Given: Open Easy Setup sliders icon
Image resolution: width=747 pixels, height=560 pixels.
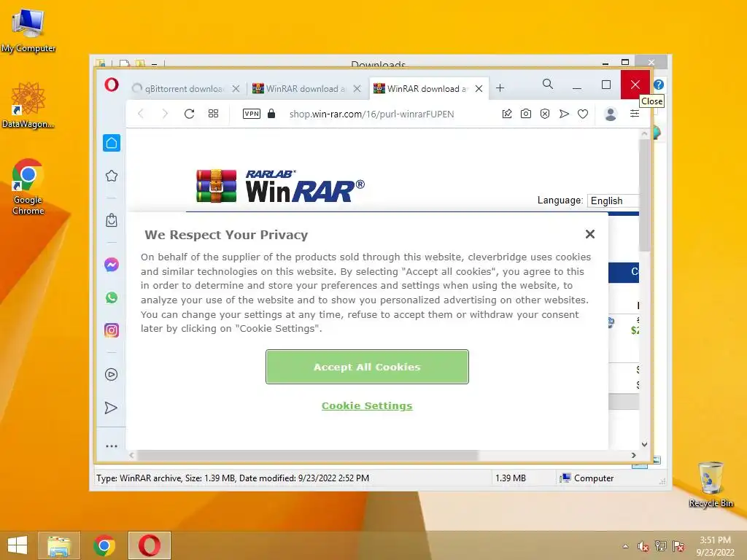Looking at the screenshot, I should [x=635, y=113].
